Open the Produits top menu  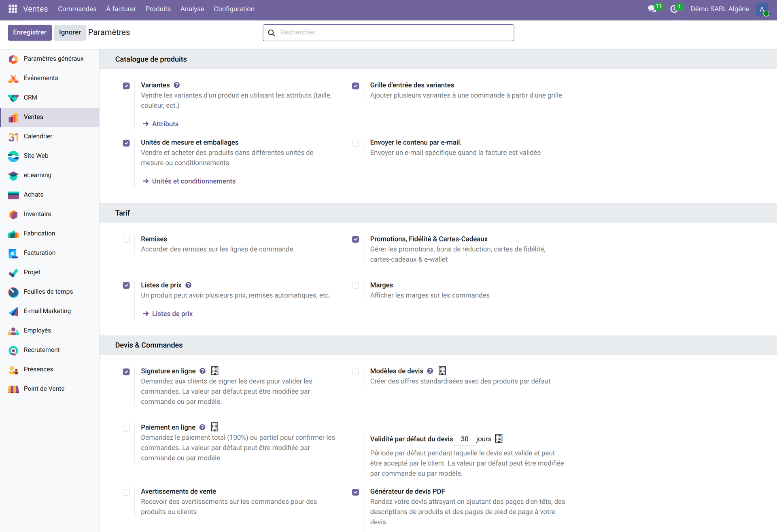coord(158,9)
